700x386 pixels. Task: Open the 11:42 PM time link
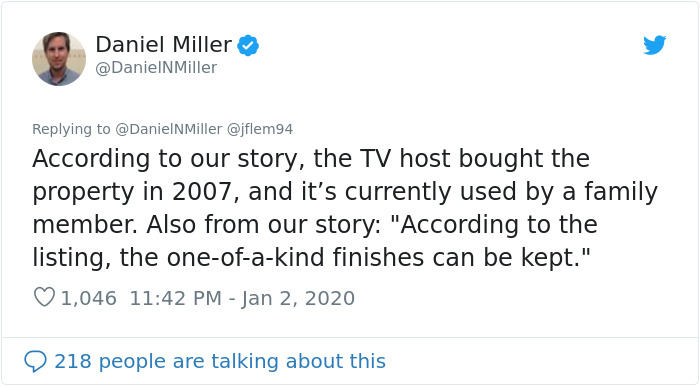tap(175, 298)
